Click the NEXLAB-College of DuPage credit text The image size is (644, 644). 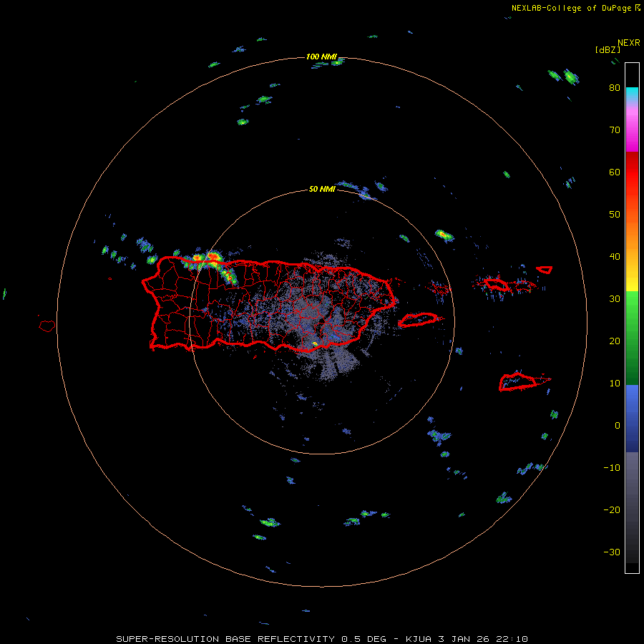[575, 8]
